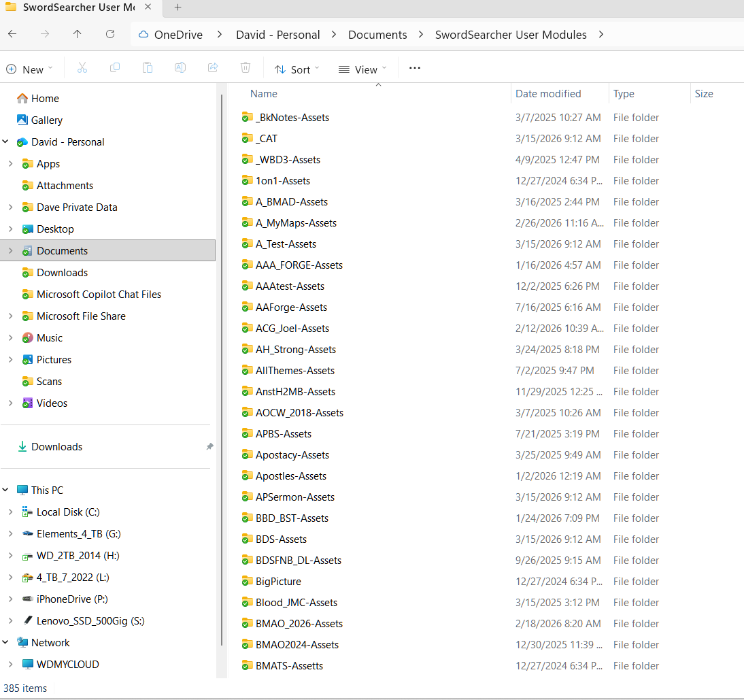The width and height of the screenshot is (744, 700).
Task: Click the Share icon in toolbar
Action: [x=213, y=68]
